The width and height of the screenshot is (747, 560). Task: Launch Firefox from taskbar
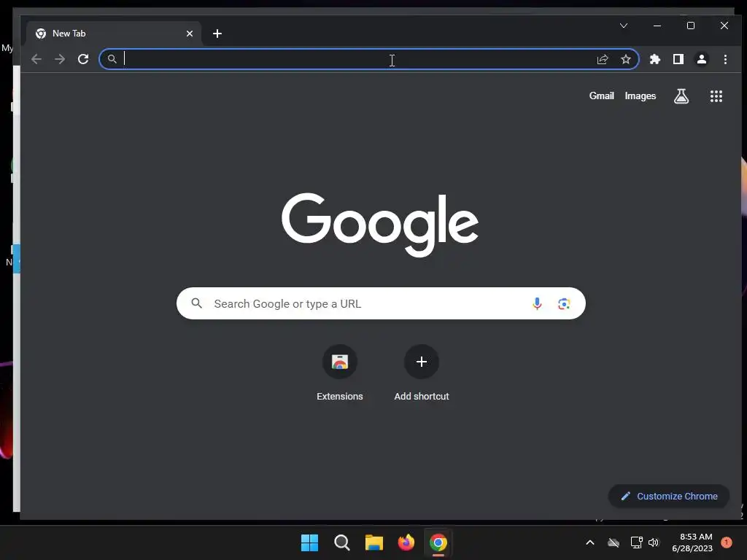(x=406, y=542)
